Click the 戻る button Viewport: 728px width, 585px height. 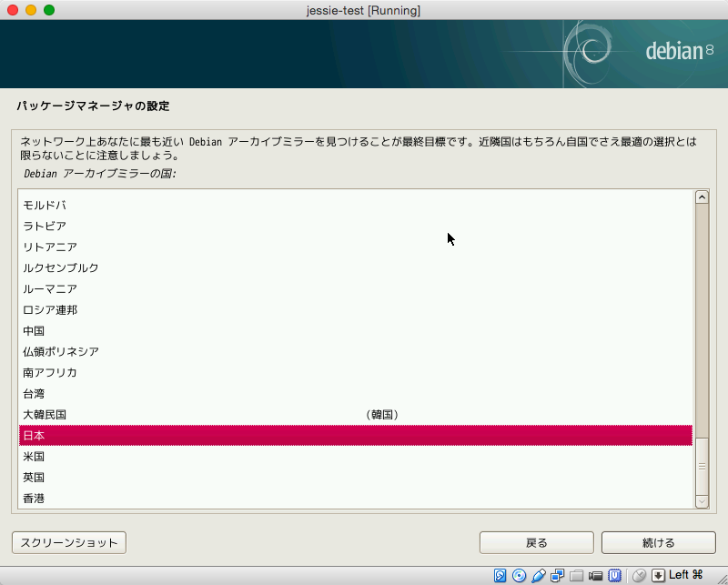[x=537, y=543]
